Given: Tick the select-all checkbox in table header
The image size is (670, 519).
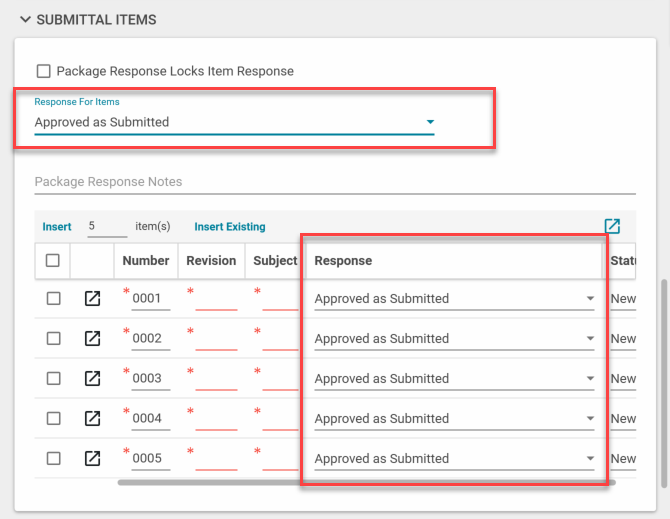Looking at the screenshot, I should 53,260.
